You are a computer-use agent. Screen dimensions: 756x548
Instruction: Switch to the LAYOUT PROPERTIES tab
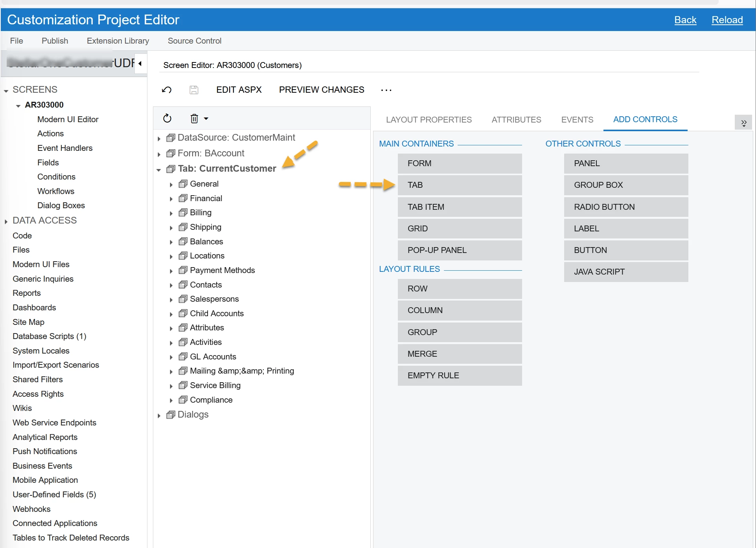[429, 120]
